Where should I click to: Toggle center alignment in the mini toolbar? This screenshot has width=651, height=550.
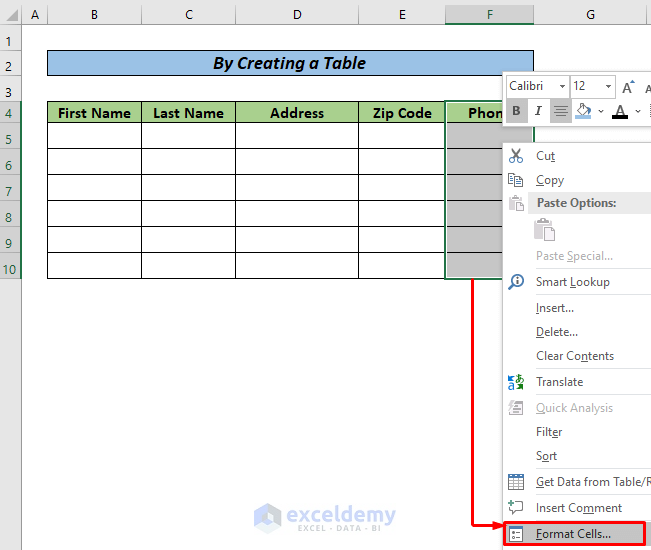coord(560,111)
